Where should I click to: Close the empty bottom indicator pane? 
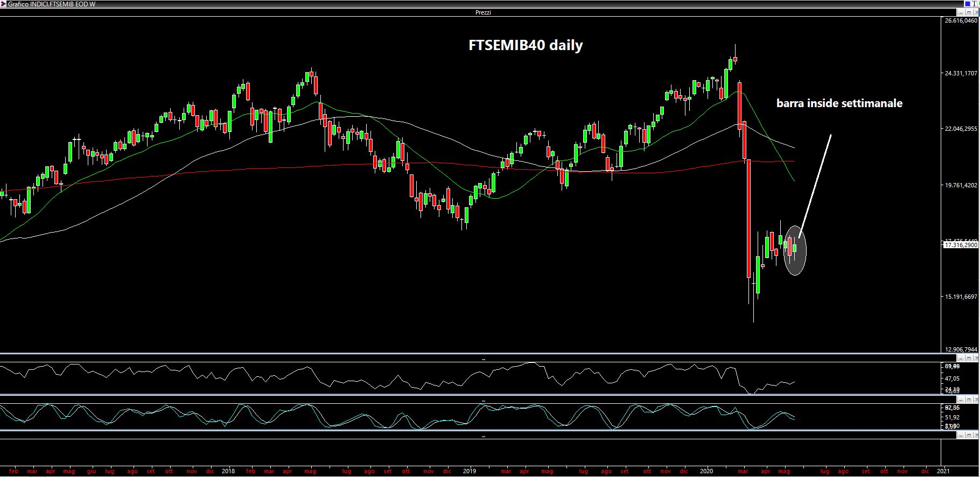pos(976,435)
